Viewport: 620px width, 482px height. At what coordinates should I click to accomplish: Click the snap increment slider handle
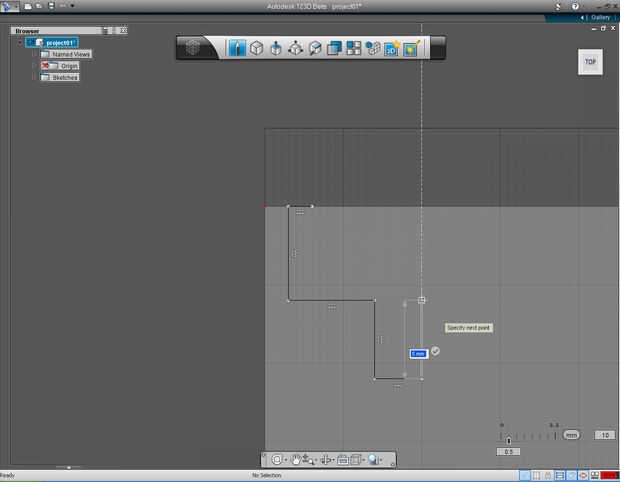click(x=509, y=440)
